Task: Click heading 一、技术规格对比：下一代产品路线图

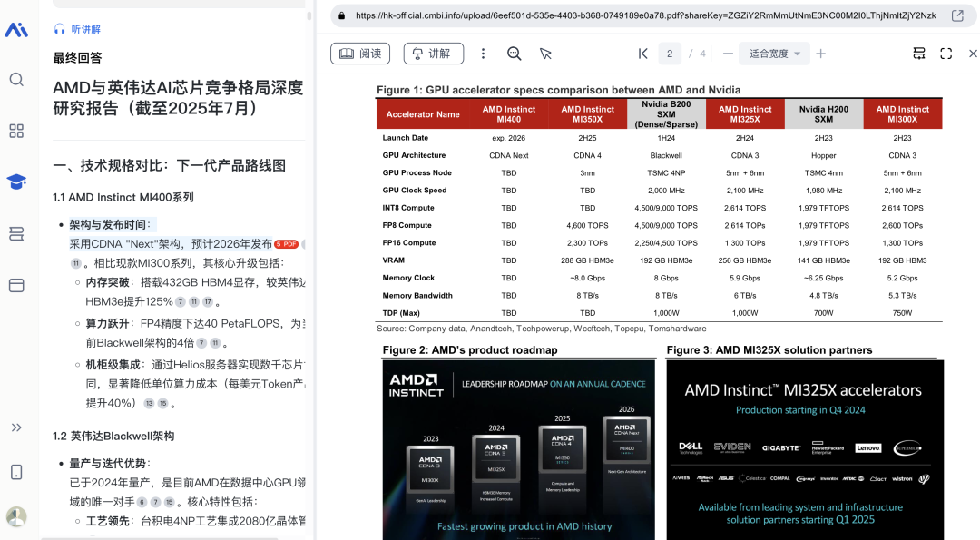Action: [x=169, y=165]
